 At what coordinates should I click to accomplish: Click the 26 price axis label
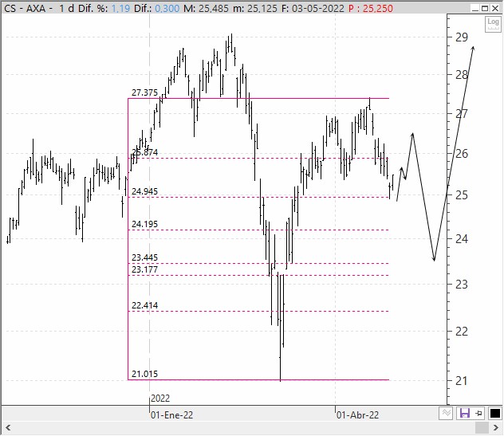pyautogui.click(x=462, y=154)
